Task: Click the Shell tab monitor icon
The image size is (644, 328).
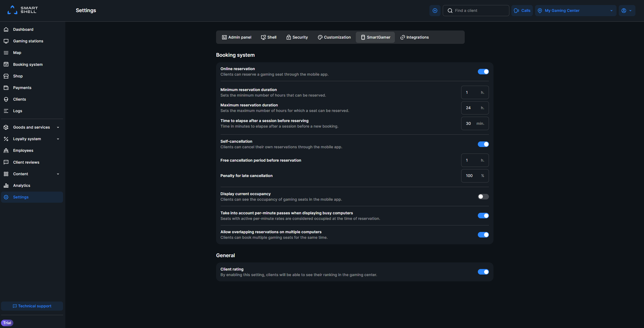Action: [263, 37]
